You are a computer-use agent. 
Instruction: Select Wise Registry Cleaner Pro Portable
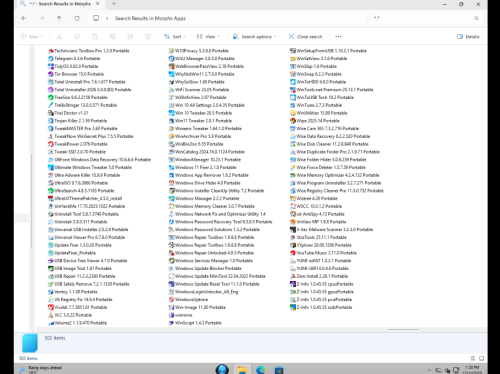coord(337,191)
